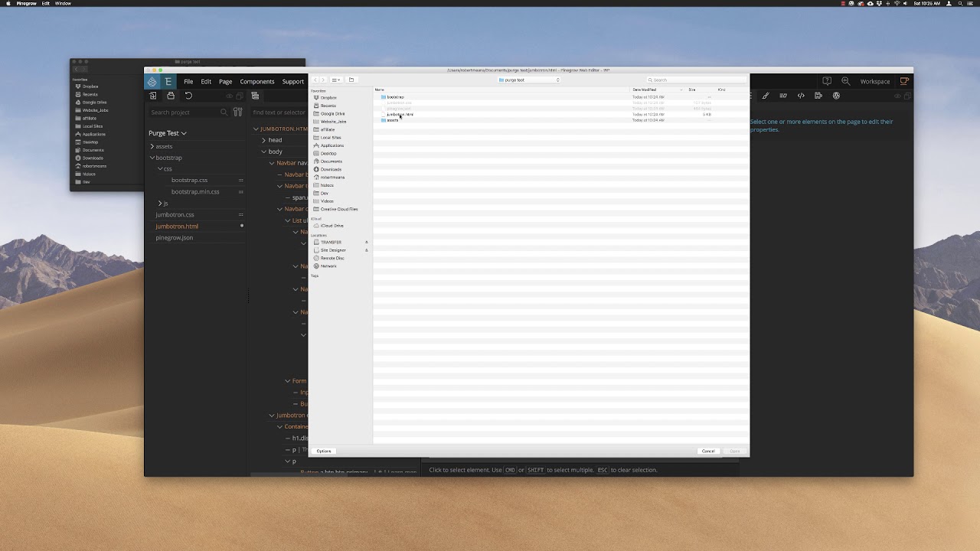Screen dimensions: 980x551
Task: Open the File menu in Pinegrow
Action: [188, 82]
